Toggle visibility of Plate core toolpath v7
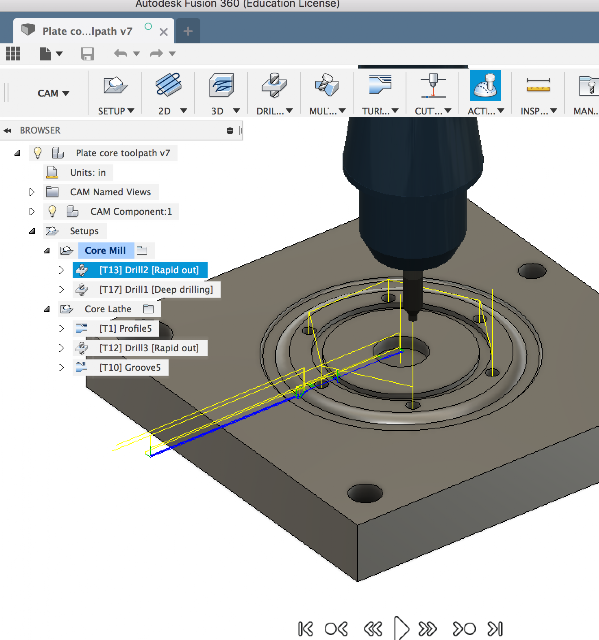The width and height of the screenshot is (599, 640). point(38,153)
